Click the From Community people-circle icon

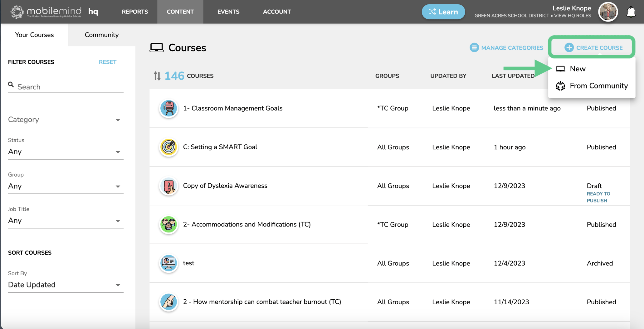pos(561,86)
